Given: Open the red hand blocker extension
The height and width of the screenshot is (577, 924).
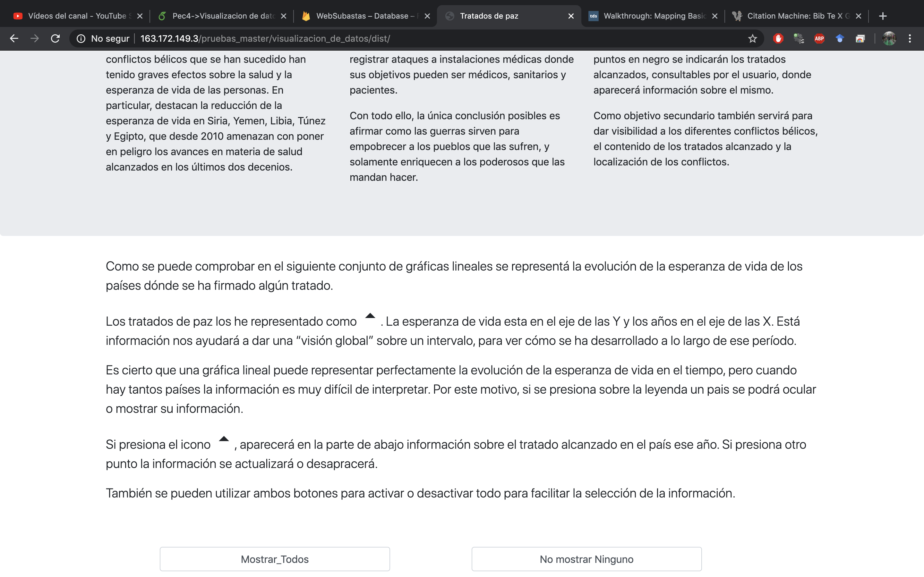Looking at the screenshot, I should coord(778,38).
